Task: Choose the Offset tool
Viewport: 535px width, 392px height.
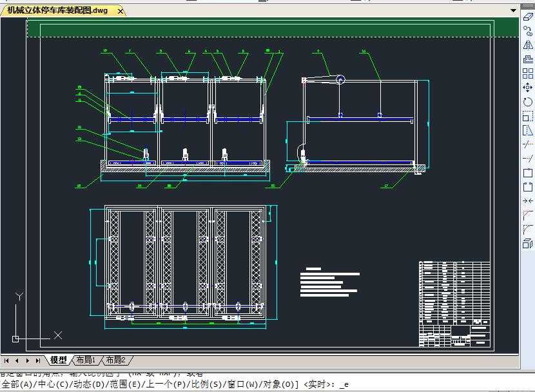Action: click(x=527, y=59)
